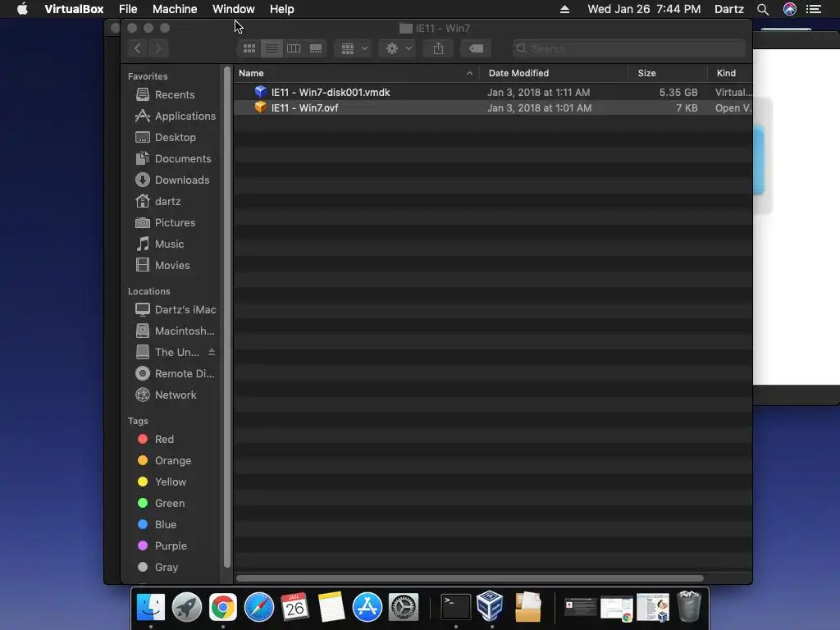The width and height of the screenshot is (840, 630).
Task: Open Applications in the sidebar
Action: point(176,116)
